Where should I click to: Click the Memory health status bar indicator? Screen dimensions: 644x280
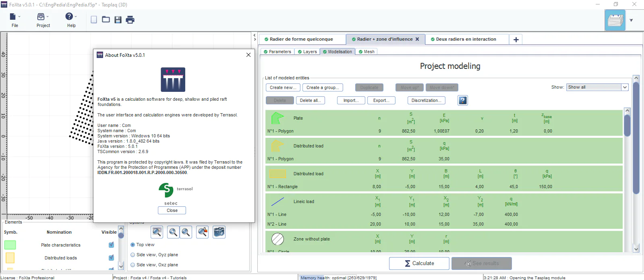pyautogui.click(x=338, y=278)
